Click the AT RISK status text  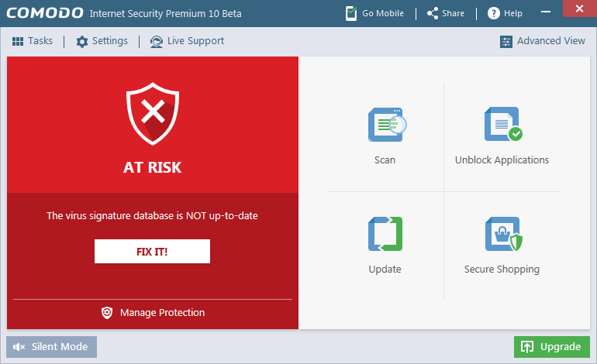(x=152, y=168)
